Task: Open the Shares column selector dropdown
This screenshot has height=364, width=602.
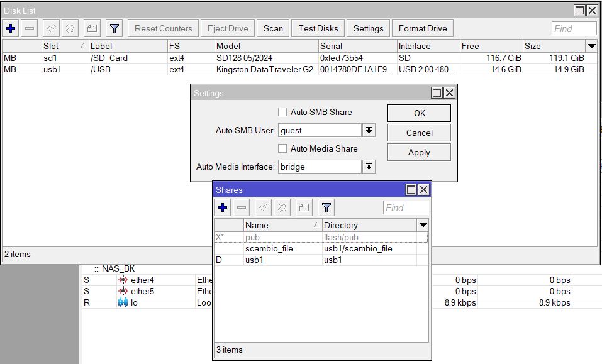Action: pos(423,225)
